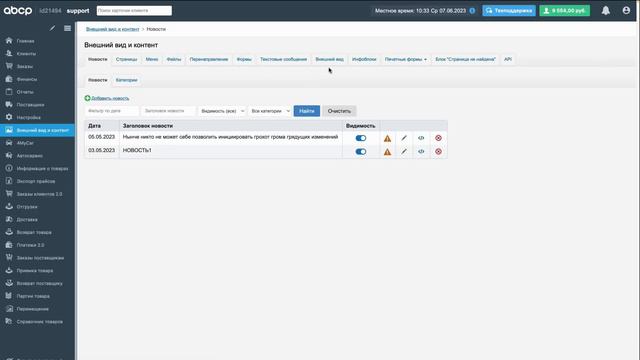Open Экспорт прайсов in the sidebar
The height and width of the screenshot is (360, 640).
click(36, 181)
